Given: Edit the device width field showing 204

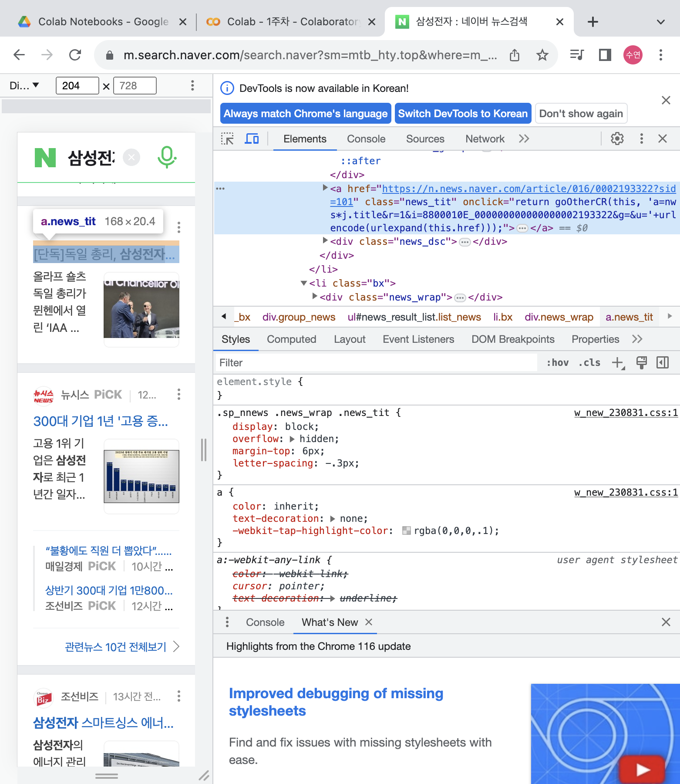Looking at the screenshot, I should pos(77,86).
